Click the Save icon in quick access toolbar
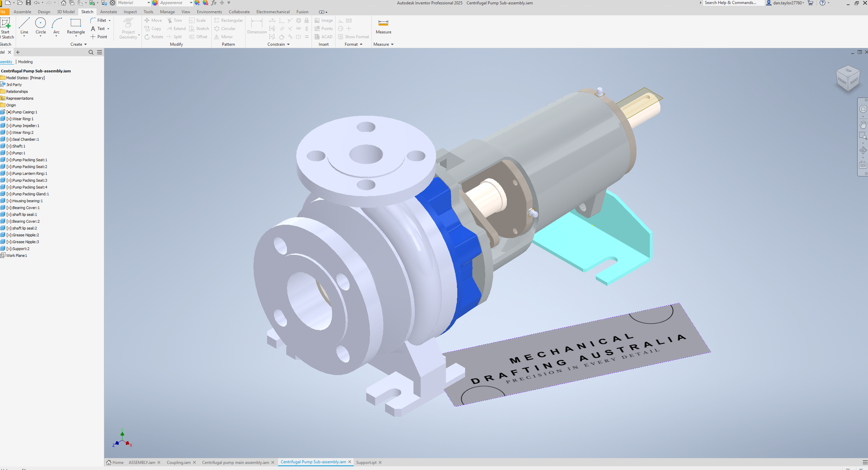Screen dimensions: 868x470 point(28,3)
